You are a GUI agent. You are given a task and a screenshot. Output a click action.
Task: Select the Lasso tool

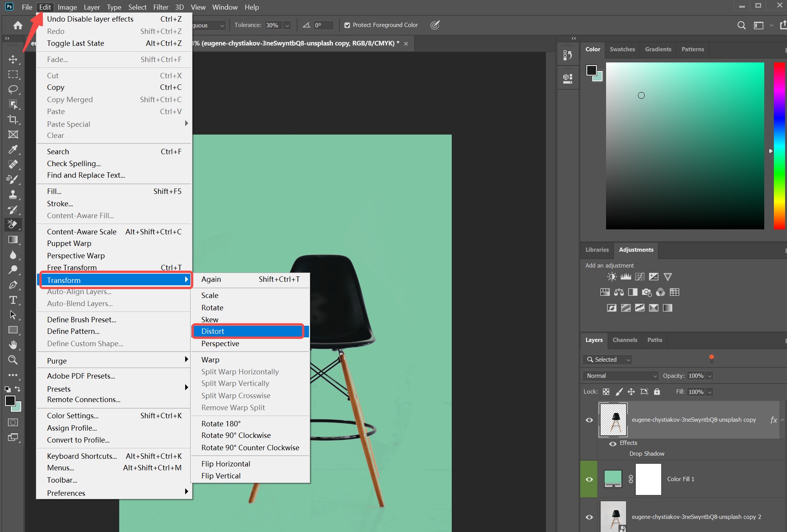click(13, 89)
